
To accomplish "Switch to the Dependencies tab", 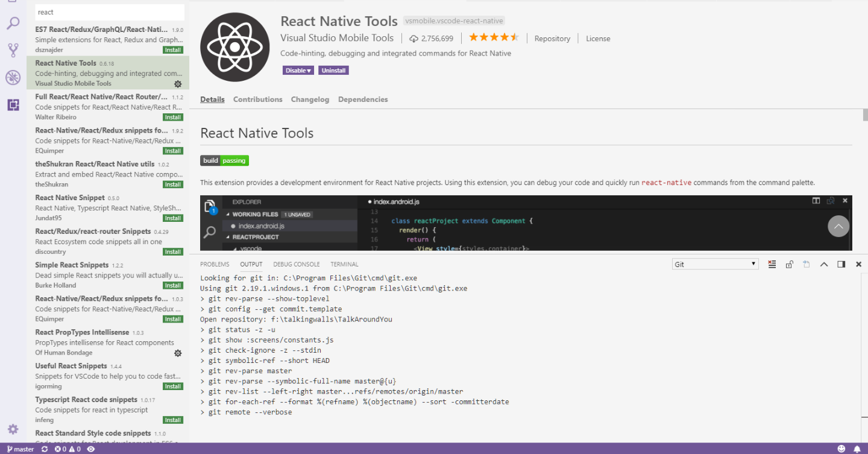I will (x=363, y=99).
